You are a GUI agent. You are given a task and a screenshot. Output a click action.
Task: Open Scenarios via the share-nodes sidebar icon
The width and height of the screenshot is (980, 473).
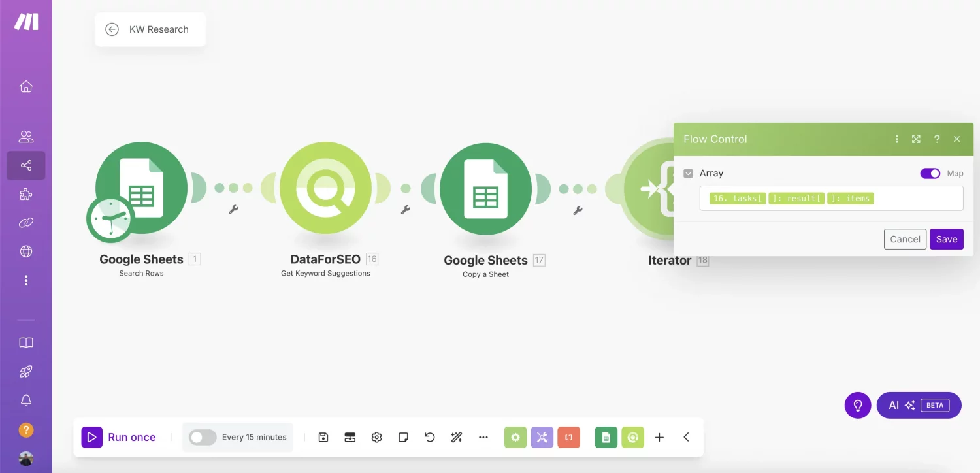pyautogui.click(x=26, y=165)
